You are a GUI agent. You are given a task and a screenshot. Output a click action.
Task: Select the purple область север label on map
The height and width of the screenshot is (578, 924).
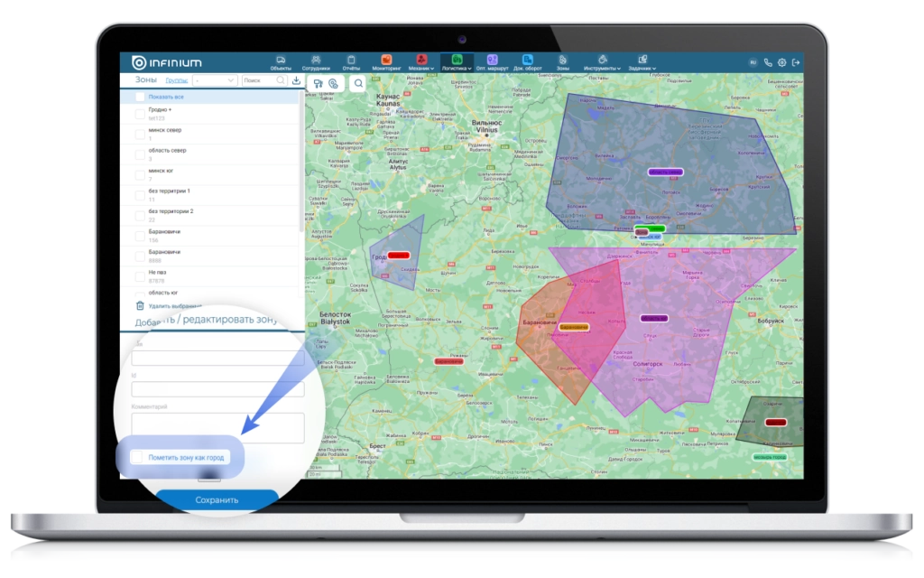[x=665, y=172]
